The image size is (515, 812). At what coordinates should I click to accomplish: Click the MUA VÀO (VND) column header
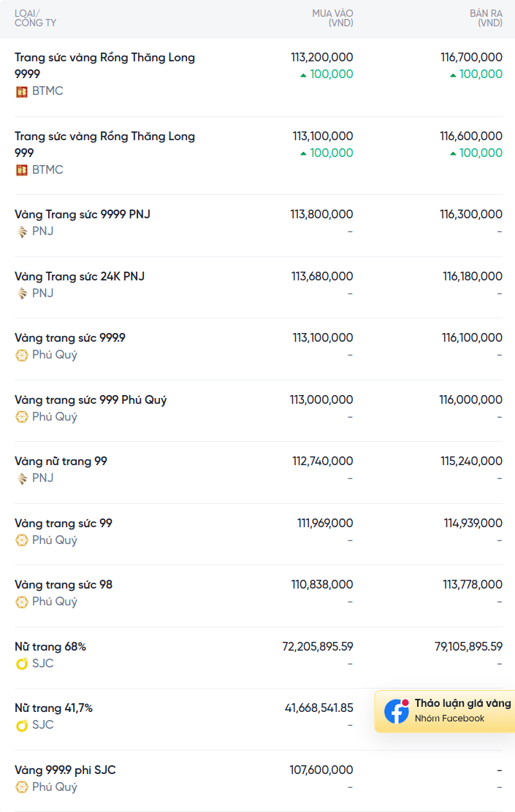coord(332,18)
